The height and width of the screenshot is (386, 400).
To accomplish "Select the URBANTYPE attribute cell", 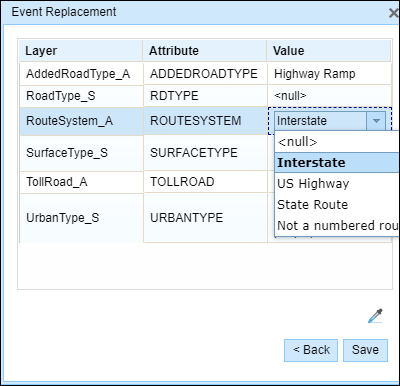I will click(x=205, y=218).
